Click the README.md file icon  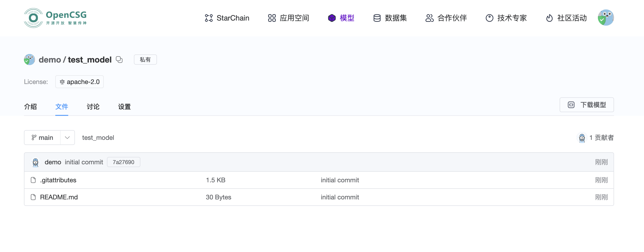tap(33, 197)
